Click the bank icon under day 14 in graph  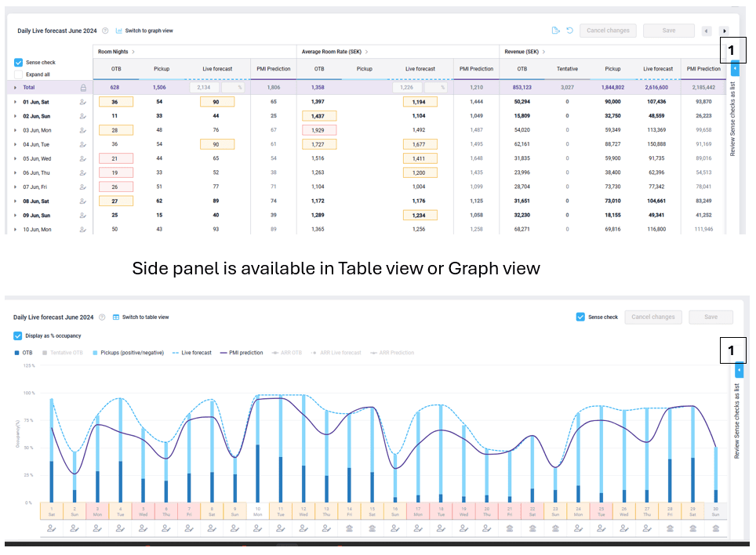pyautogui.click(x=348, y=528)
